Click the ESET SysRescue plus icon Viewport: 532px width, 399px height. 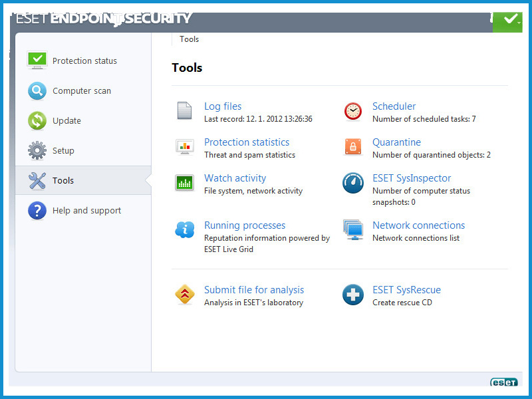coord(353,295)
